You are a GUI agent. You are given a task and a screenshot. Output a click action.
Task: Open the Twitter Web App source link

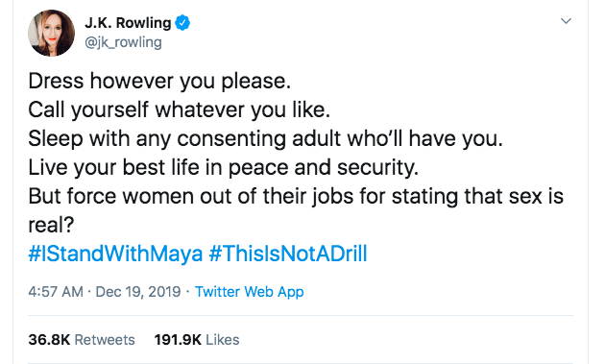tap(250, 292)
